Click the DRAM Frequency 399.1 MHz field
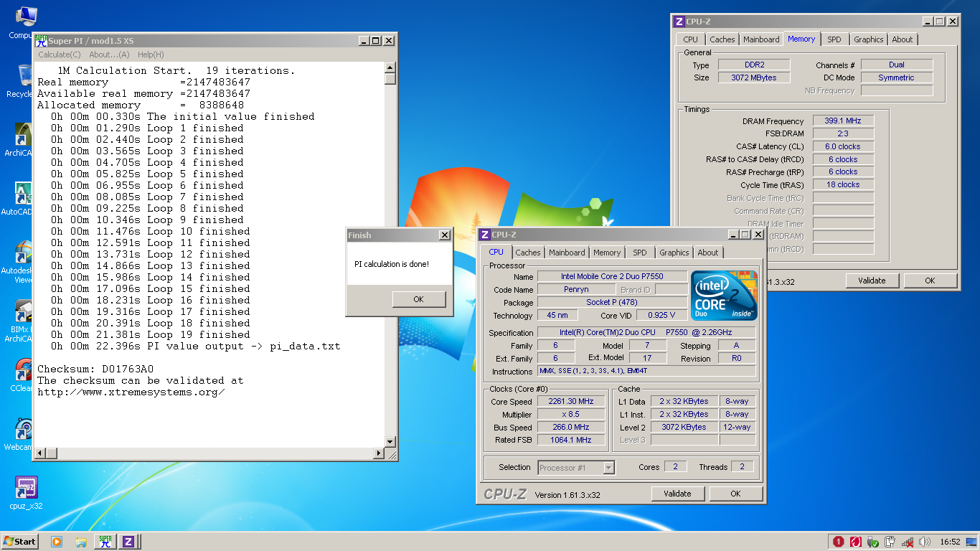 (x=843, y=121)
